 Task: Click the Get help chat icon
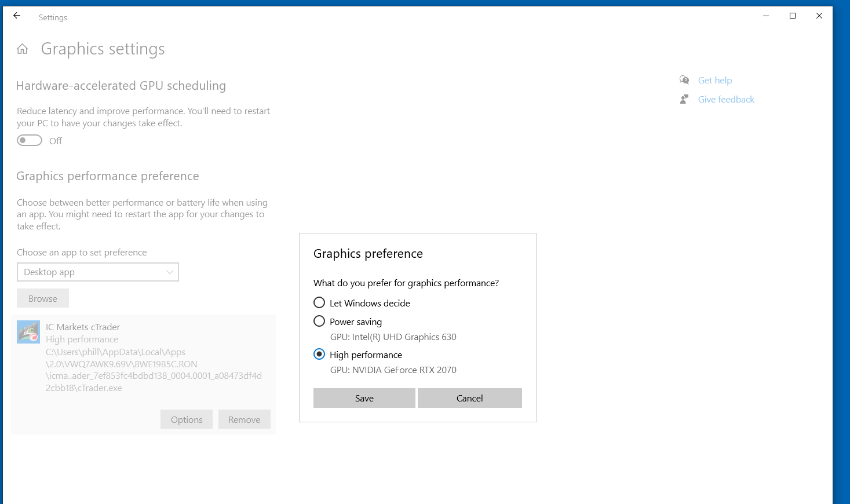684,80
